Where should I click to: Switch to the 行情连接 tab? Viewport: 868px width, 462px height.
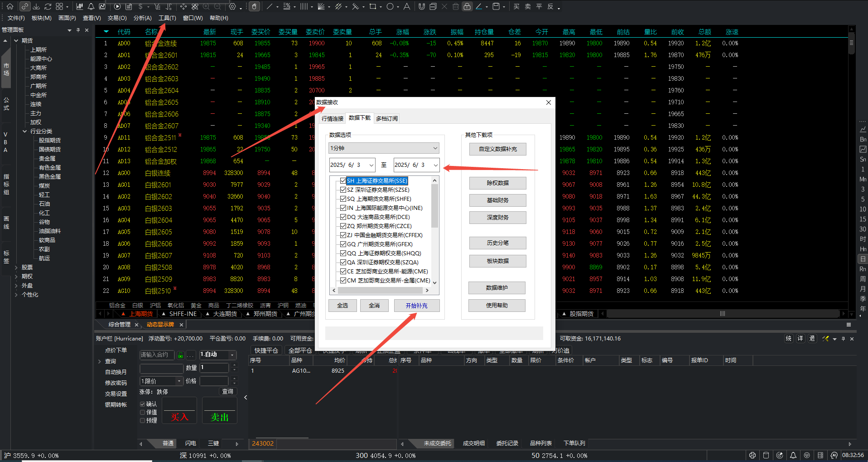pos(333,119)
